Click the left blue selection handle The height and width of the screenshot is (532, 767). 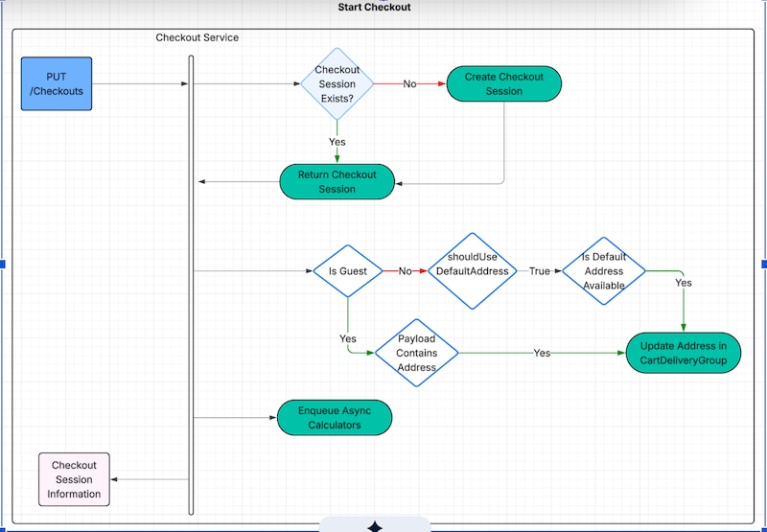pos(2,264)
